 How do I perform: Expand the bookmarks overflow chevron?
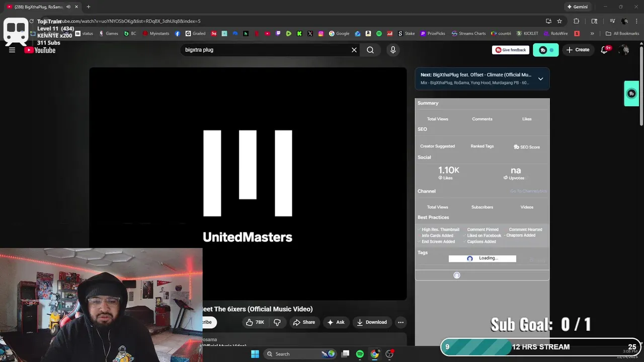(x=592, y=34)
